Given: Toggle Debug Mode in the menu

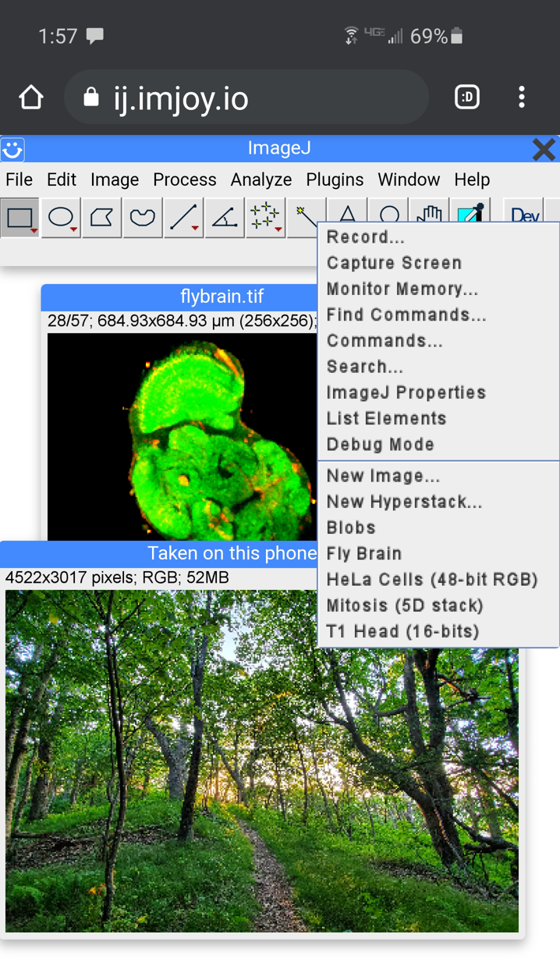Looking at the screenshot, I should coord(380,445).
